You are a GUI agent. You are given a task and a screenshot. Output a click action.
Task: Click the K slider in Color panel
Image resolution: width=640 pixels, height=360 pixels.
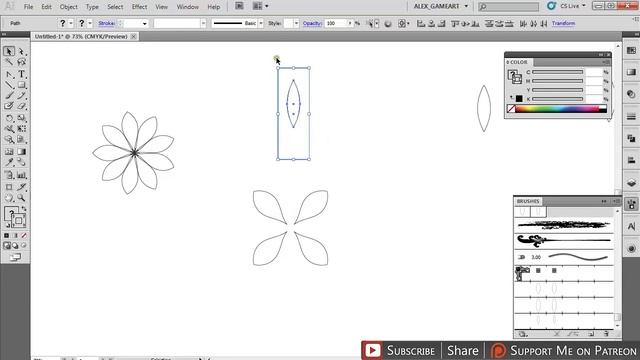point(558,99)
